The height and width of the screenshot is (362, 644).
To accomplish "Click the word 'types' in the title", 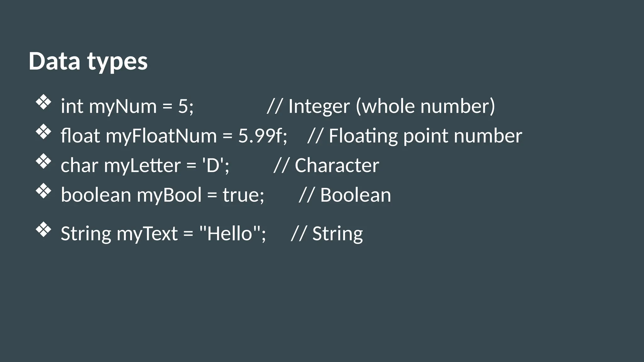I will pyautogui.click(x=117, y=62).
